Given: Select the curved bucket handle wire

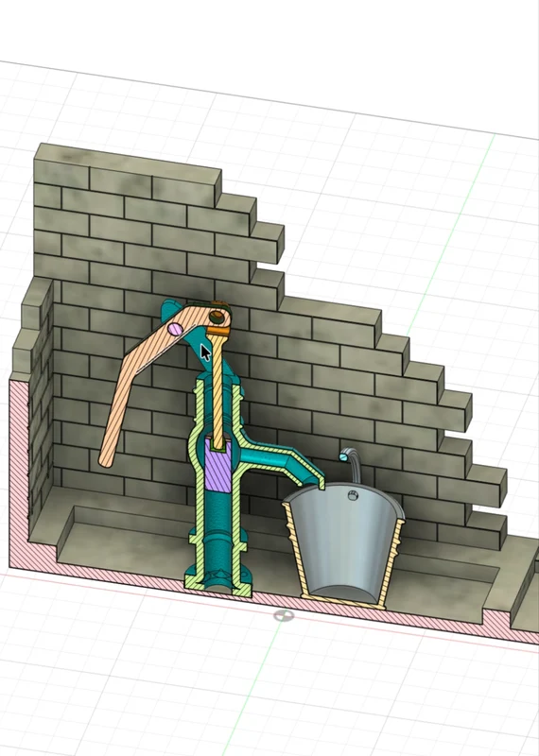Looking at the screenshot, I should tap(351, 464).
